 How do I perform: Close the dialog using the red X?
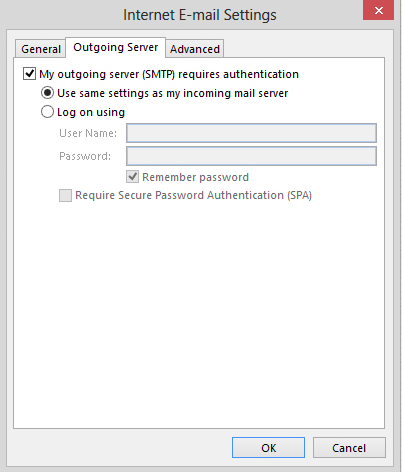(378, 10)
